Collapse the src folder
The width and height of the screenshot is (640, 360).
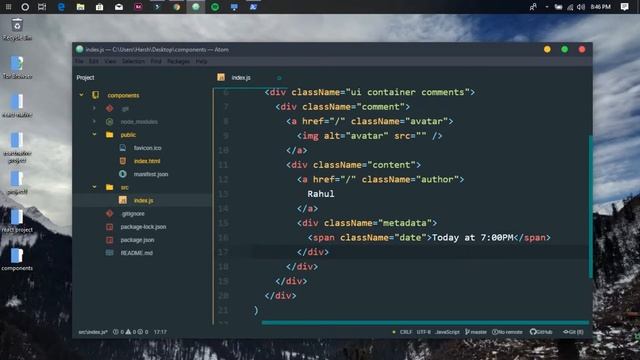tap(94, 187)
